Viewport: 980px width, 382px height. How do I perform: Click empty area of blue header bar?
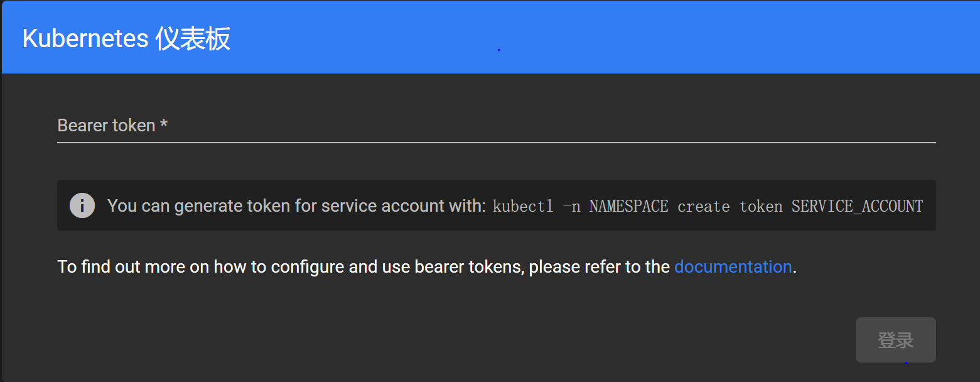(x=691, y=38)
